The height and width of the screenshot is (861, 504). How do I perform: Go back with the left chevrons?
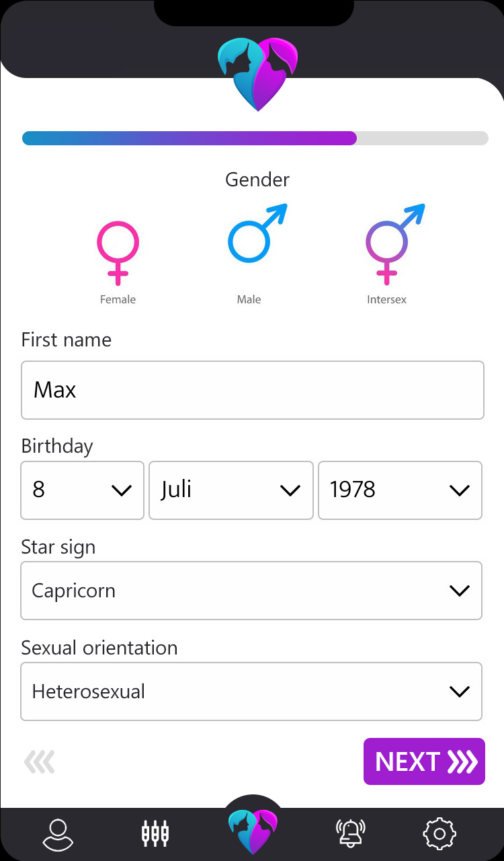click(40, 762)
